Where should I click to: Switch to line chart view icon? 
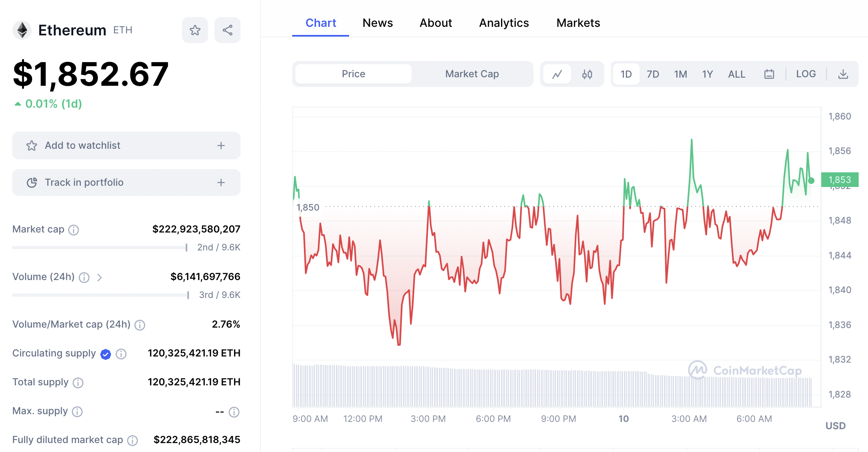(557, 74)
